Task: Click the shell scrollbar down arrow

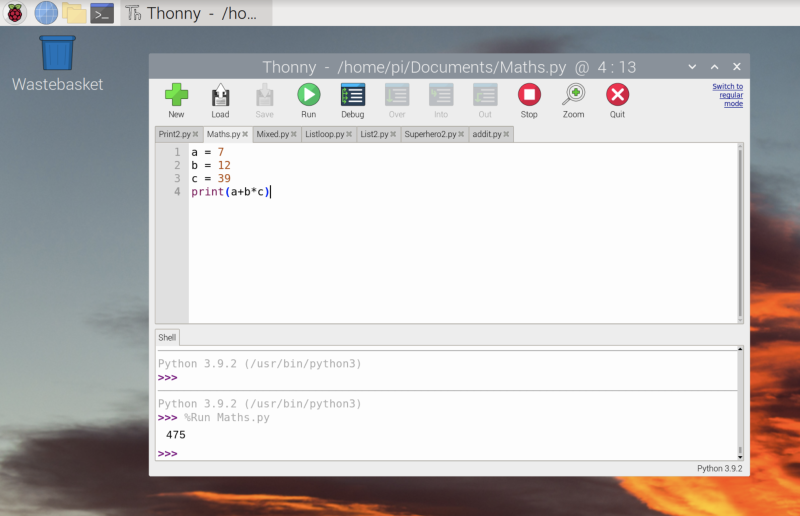Action: tap(740, 457)
